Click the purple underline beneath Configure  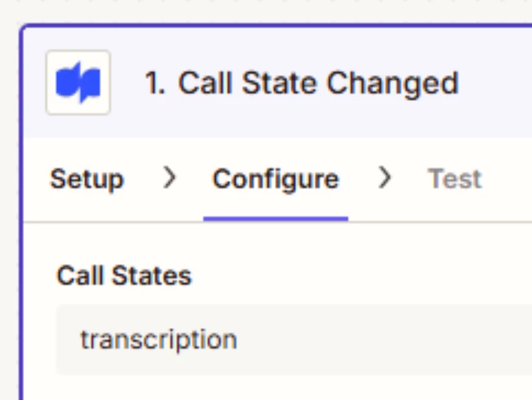[276, 219]
